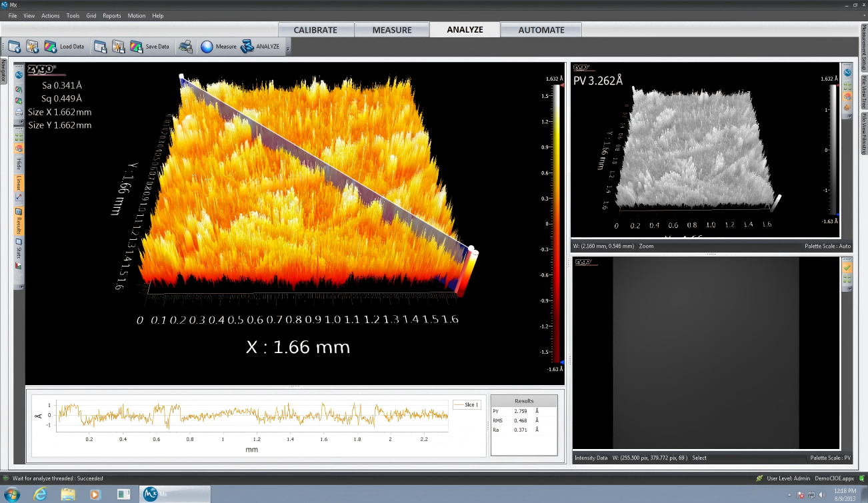Run ANALYZE from the toolbar
This screenshot has height=503, width=868.
click(x=261, y=47)
